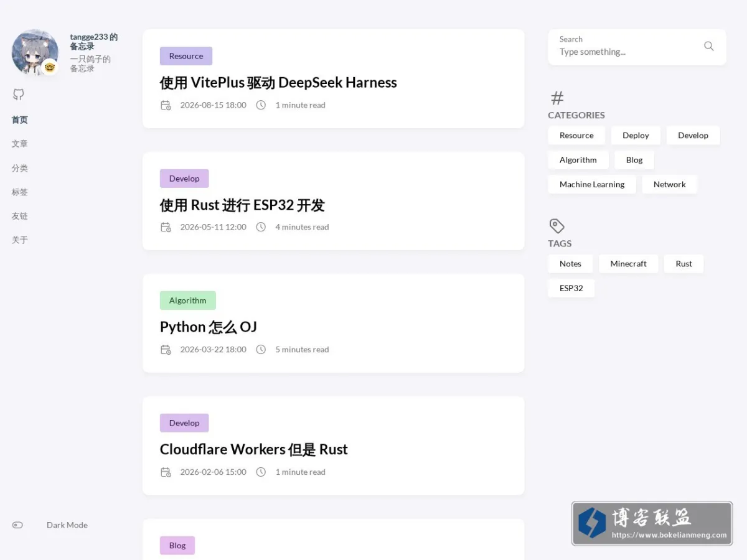Image resolution: width=747 pixels, height=560 pixels.
Task: Click the nerd emoji badge on the avatar
Action: (x=50, y=67)
